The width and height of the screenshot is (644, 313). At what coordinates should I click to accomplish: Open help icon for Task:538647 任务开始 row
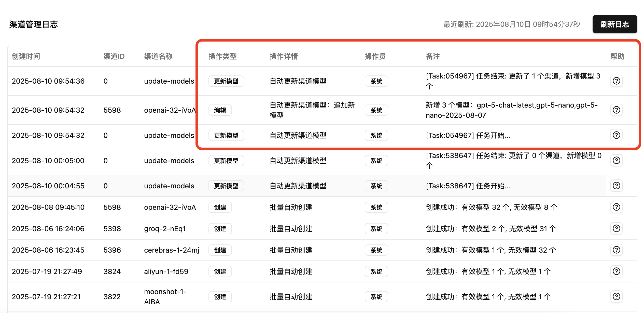616,186
